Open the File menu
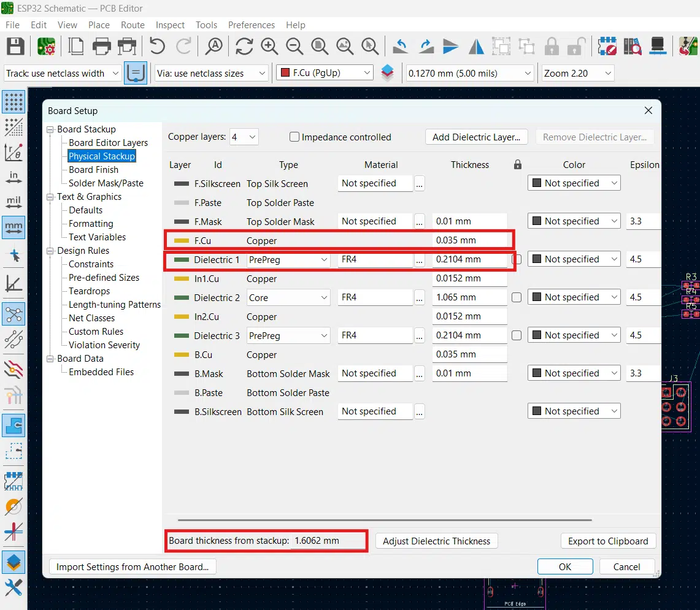 (12, 25)
